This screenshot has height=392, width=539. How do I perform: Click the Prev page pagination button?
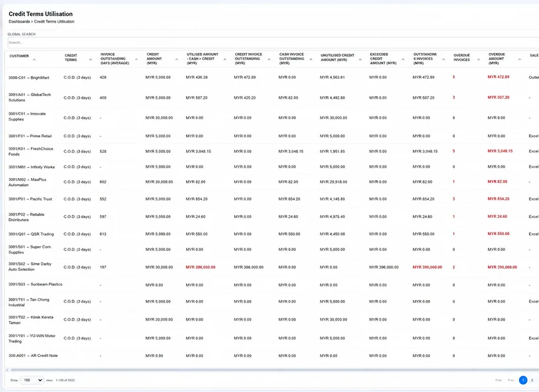(x=511, y=380)
